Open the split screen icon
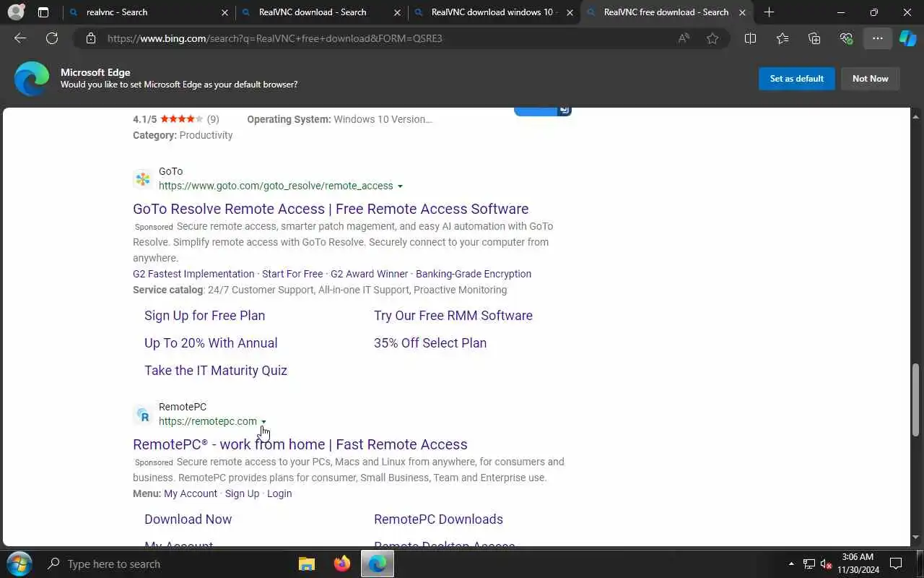 point(750,38)
